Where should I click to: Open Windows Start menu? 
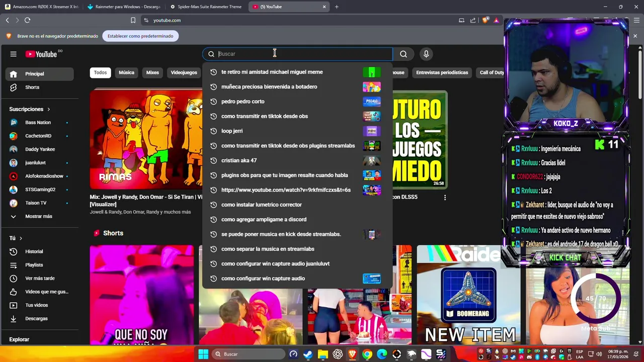pos(203,354)
